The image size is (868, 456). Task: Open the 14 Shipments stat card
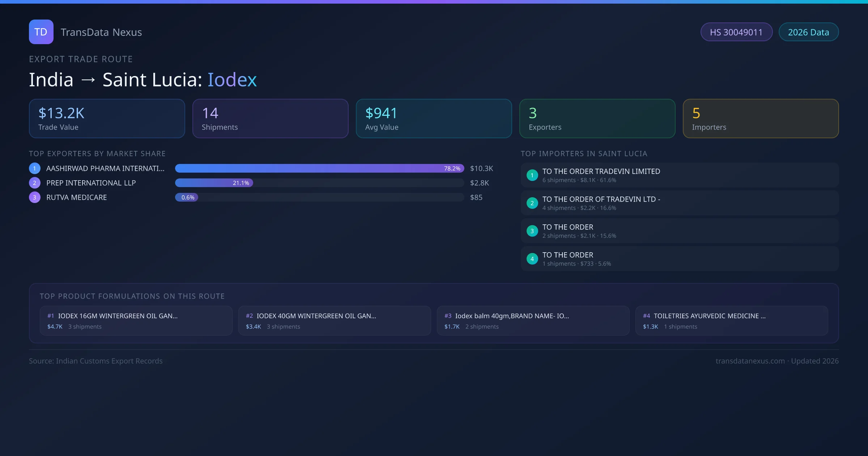(x=270, y=118)
